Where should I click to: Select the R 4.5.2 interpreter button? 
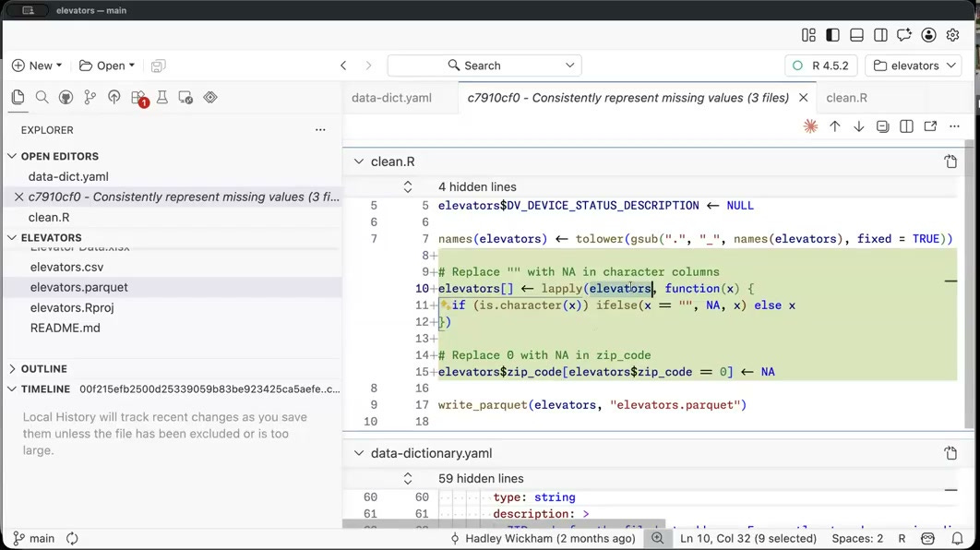point(820,66)
